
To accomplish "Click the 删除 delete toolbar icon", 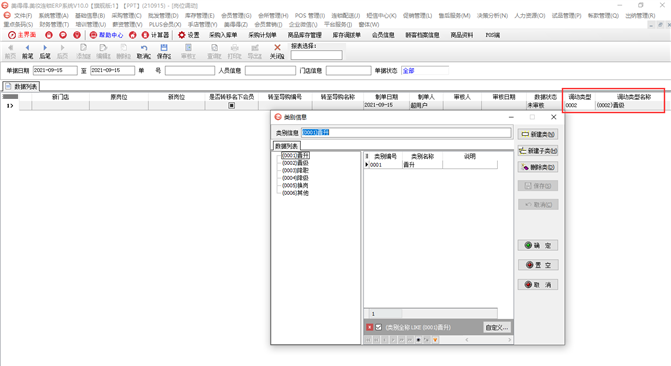I will (123, 51).
